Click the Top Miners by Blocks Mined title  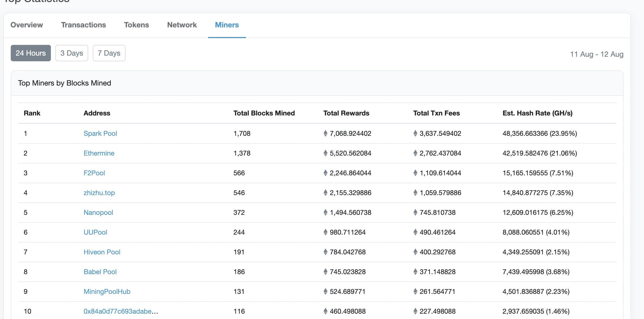pos(64,83)
